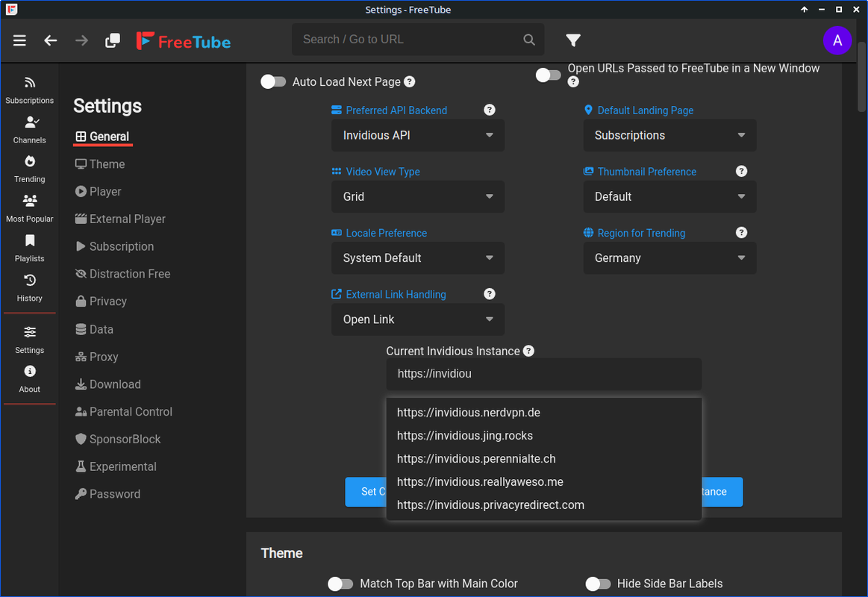Image resolution: width=868 pixels, height=597 pixels.
Task: Open Video View Type dropdown
Action: click(x=418, y=196)
